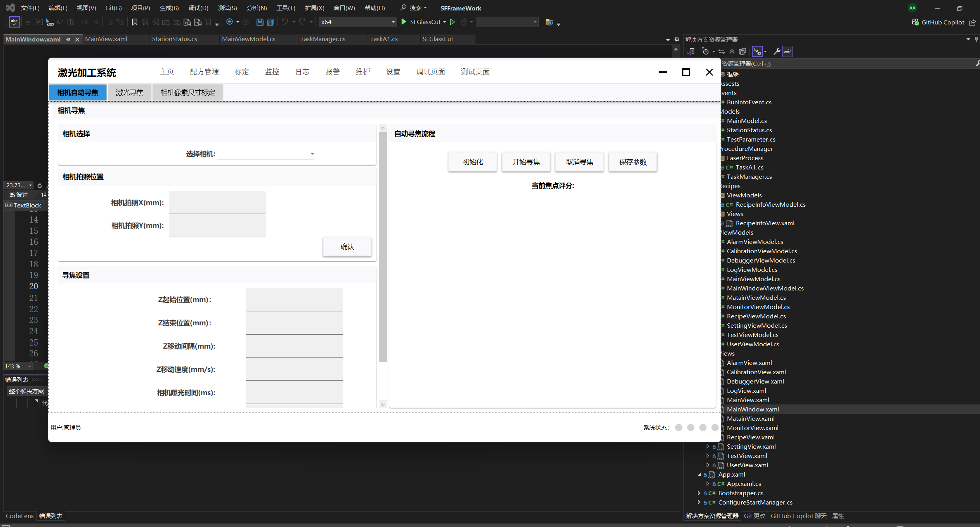The image size is (980, 527).
Task: Click the Save All toolbar icon
Action: [271, 22]
